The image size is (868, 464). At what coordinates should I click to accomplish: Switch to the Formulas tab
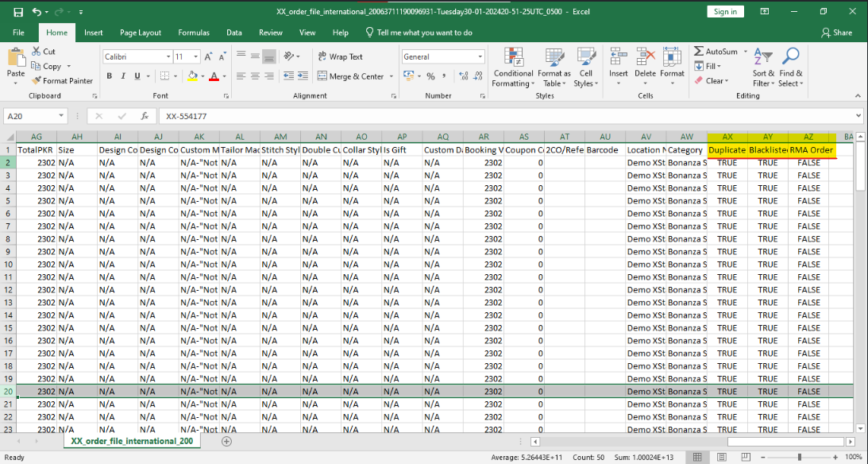193,33
